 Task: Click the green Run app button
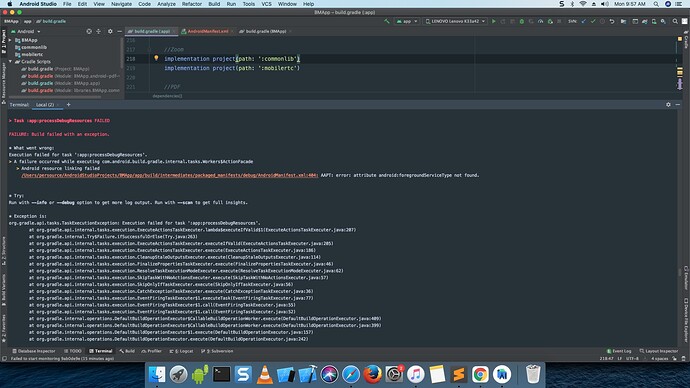click(x=494, y=21)
